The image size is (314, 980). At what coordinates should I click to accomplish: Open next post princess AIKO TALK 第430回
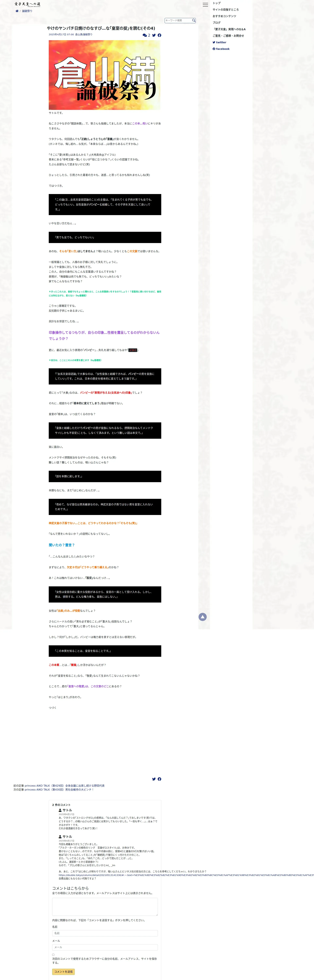click(59, 789)
